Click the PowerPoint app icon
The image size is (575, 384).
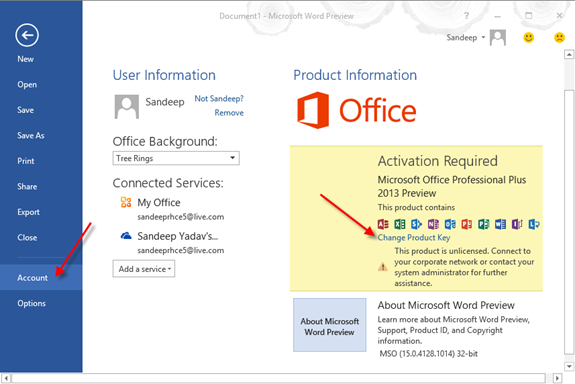pos(466,224)
